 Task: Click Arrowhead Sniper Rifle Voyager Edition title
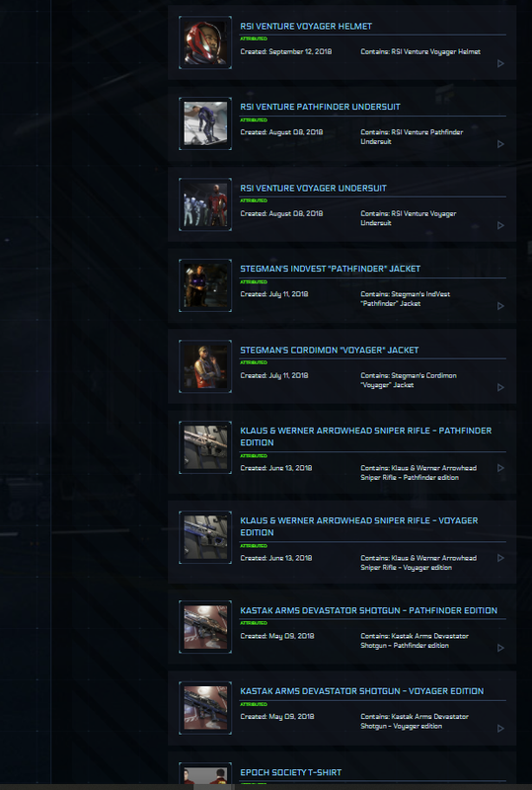click(x=359, y=526)
